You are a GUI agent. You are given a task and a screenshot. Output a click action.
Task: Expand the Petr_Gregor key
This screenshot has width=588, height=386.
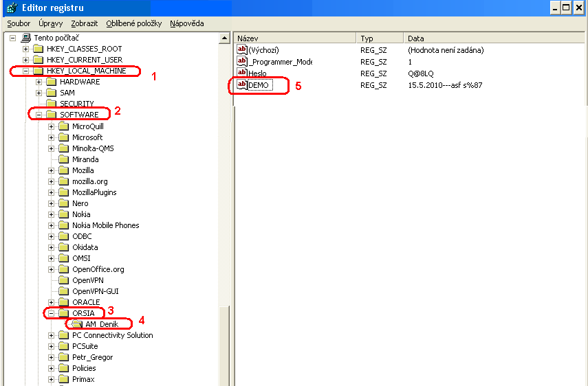pyautogui.click(x=52, y=357)
